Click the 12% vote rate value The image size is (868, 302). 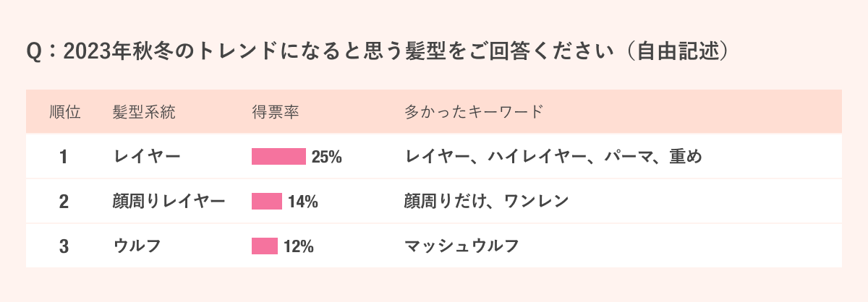tap(299, 246)
